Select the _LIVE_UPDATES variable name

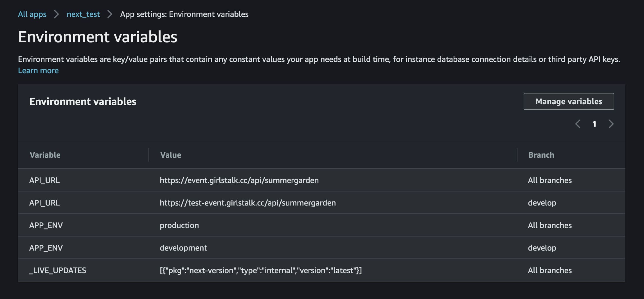point(58,270)
